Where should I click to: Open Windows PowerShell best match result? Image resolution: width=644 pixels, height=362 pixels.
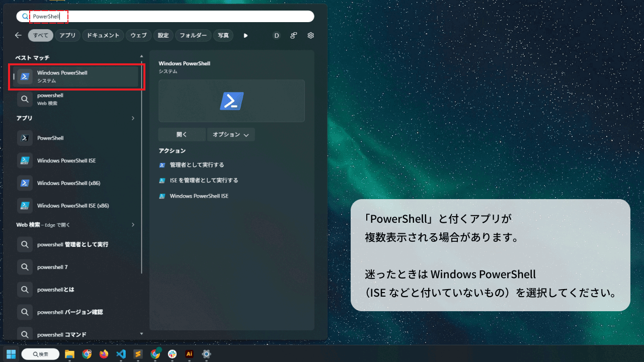click(75, 76)
